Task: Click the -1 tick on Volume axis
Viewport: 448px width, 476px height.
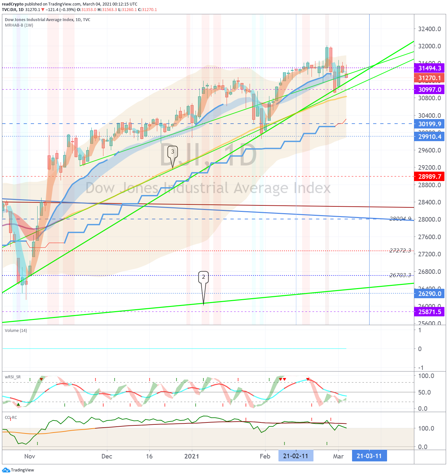Action: pos(421,368)
